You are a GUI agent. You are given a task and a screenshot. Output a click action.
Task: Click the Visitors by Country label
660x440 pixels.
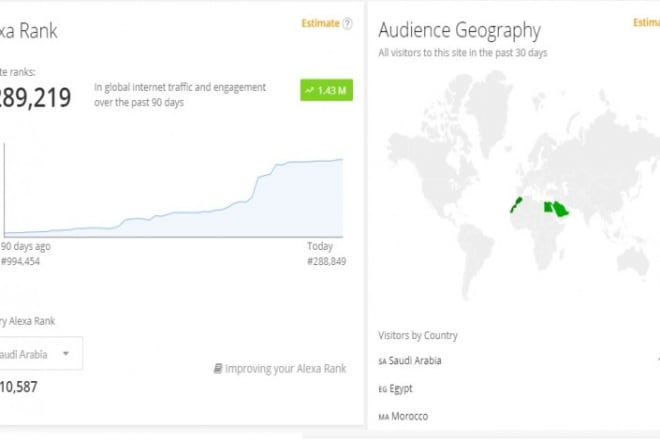pyautogui.click(x=418, y=336)
